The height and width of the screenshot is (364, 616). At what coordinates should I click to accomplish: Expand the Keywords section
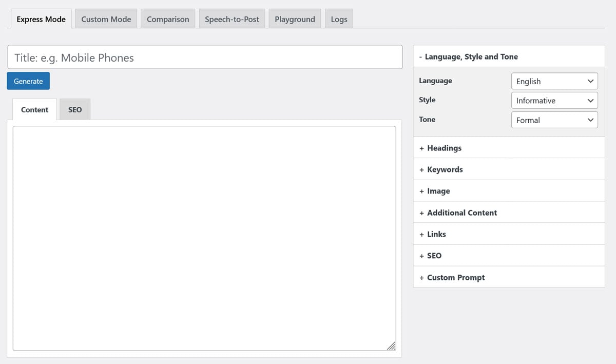pyautogui.click(x=445, y=169)
